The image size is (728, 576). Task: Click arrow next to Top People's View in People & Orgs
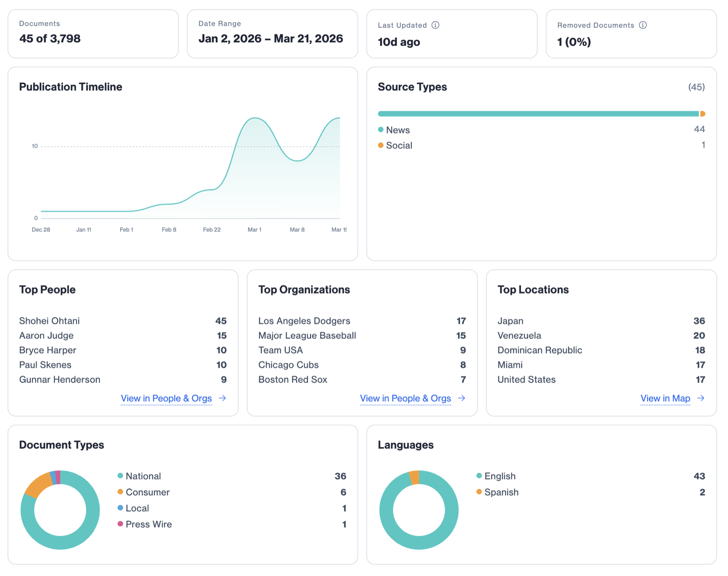coord(222,398)
